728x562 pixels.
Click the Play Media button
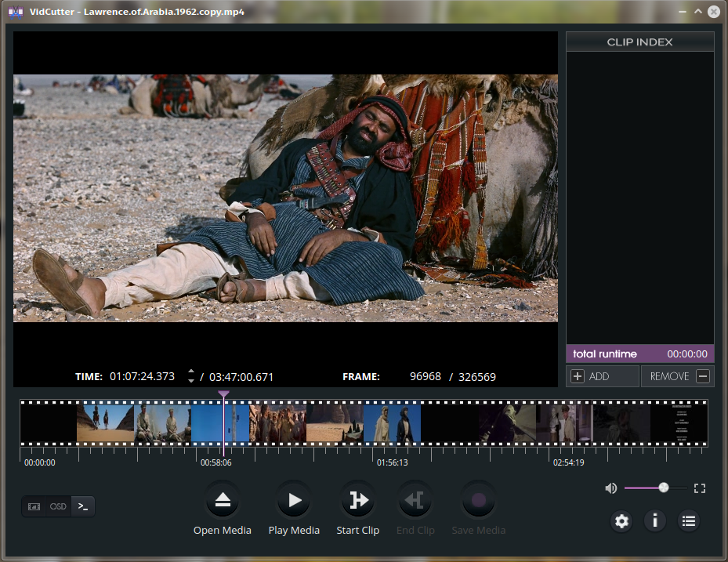click(x=295, y=500)
